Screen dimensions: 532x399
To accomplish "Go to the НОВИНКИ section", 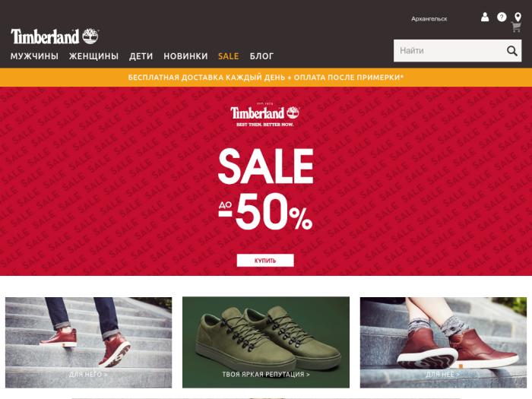I will pyautogui.click(x=185, y=56).
